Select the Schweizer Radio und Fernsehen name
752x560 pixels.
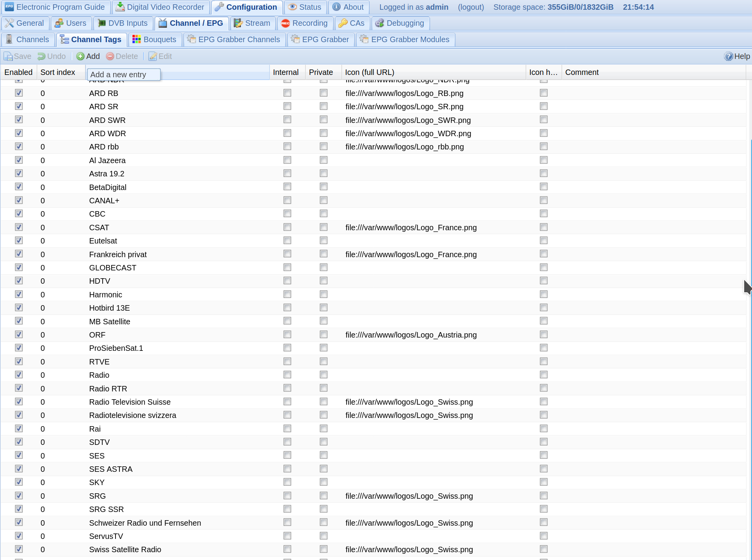pyautogui.click(x=145, y=523)
